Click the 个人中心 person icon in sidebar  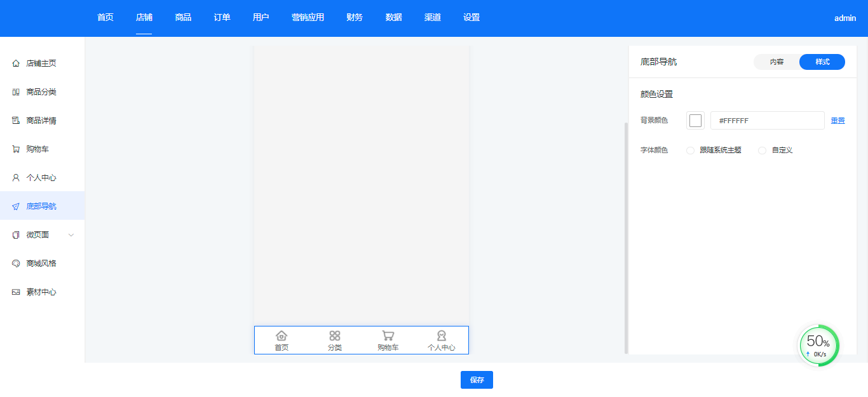[x=16, y=178]
